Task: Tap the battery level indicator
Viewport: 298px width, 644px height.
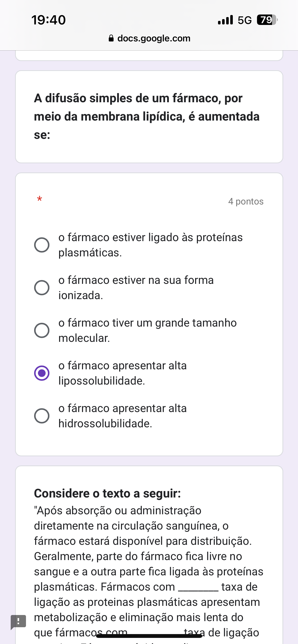Action: click(267, 20)
